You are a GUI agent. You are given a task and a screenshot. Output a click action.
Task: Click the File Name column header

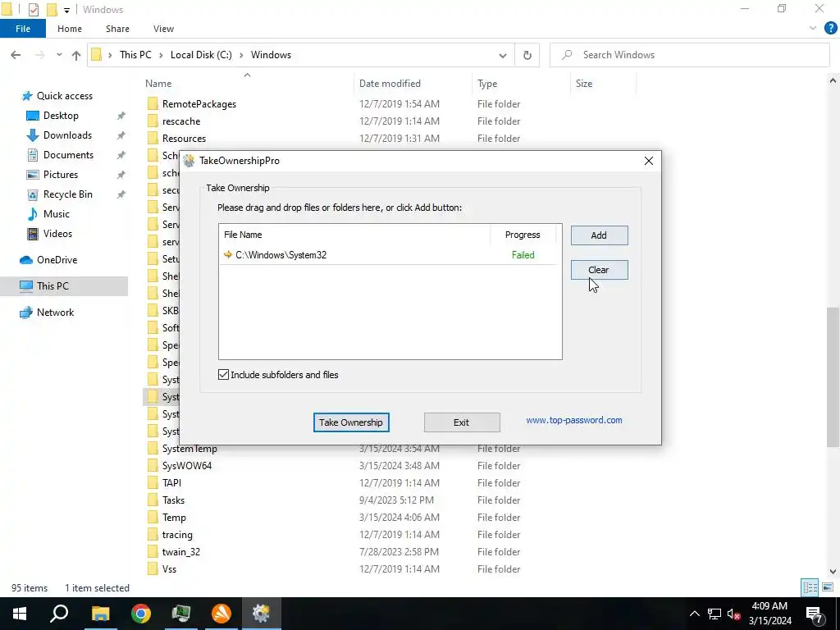tap(354, 235)
